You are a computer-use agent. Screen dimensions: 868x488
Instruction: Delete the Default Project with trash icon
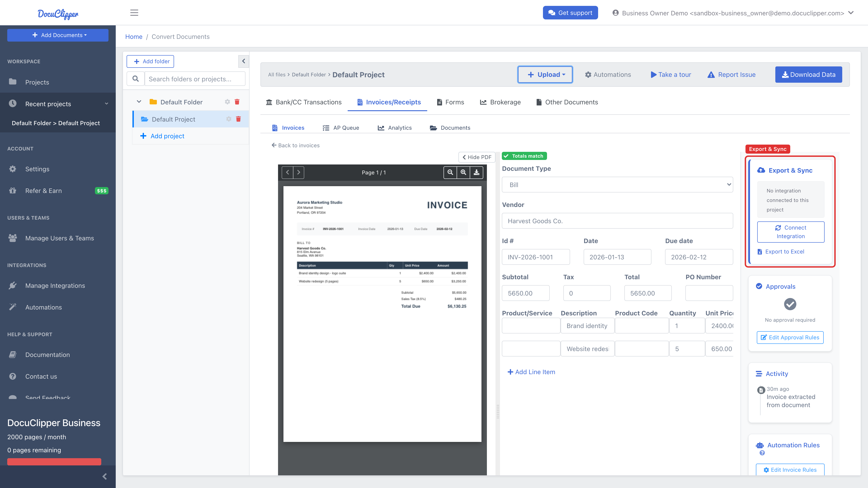(238, 119)
